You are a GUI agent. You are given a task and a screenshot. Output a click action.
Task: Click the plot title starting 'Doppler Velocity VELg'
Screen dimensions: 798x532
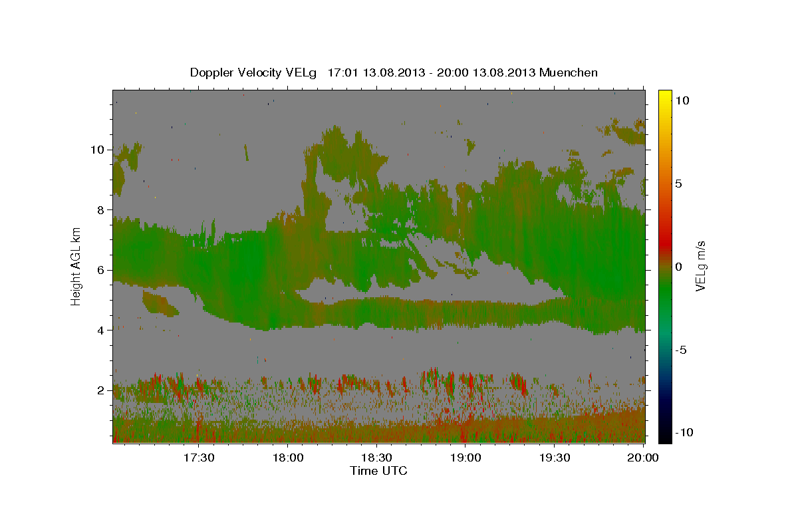coord(394,72)
